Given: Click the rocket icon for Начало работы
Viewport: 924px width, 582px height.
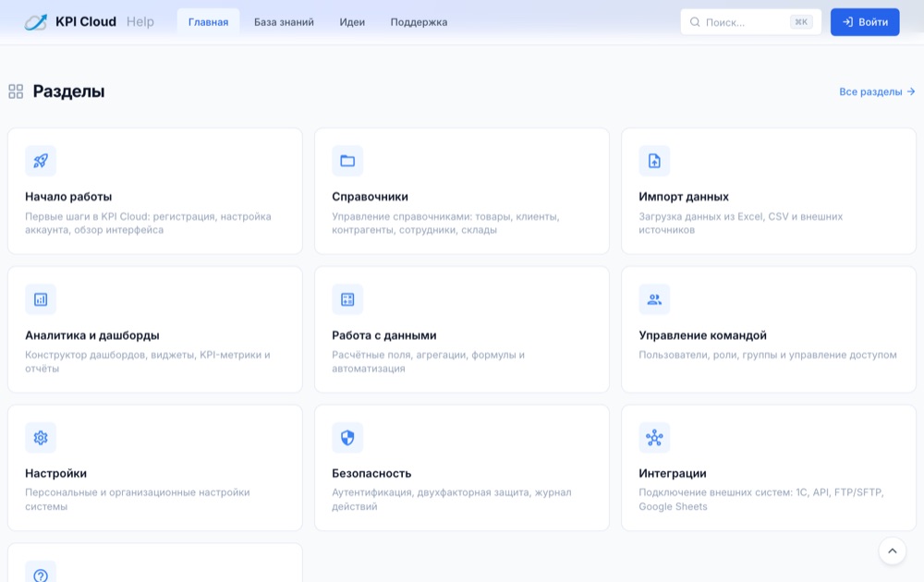Looking at the screenshot, I should [x=41, y=161].
